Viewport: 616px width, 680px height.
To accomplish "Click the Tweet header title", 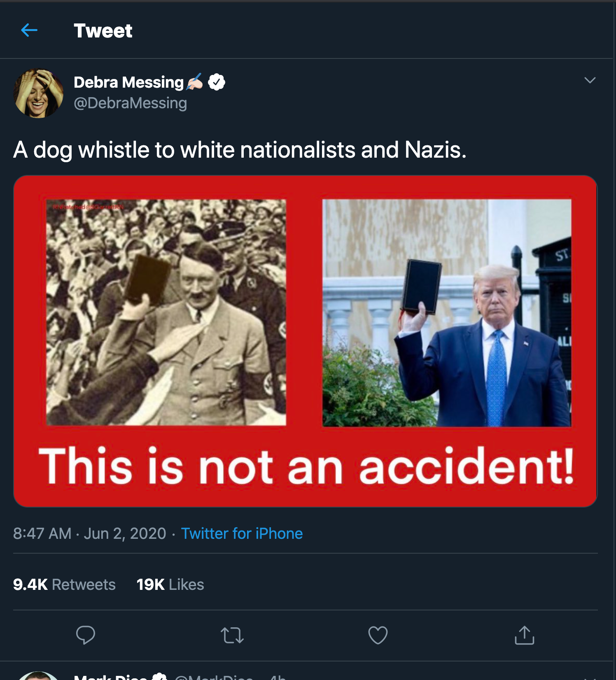I will 103,30.
